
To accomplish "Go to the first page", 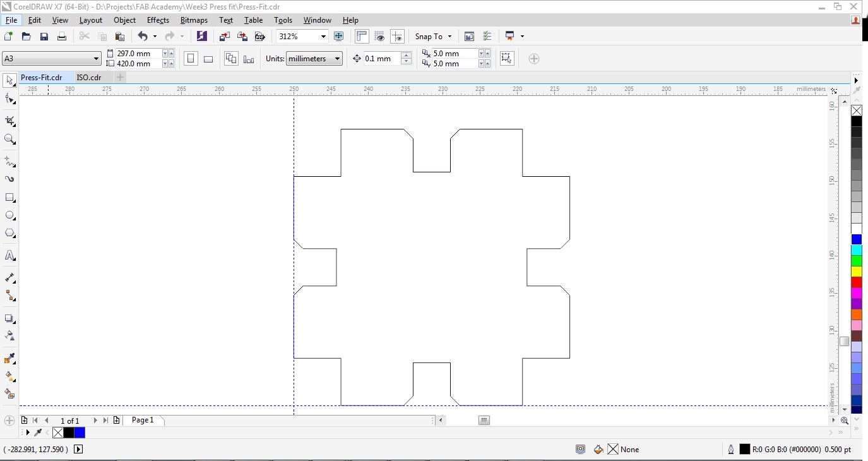I will (x=35, y=421).
